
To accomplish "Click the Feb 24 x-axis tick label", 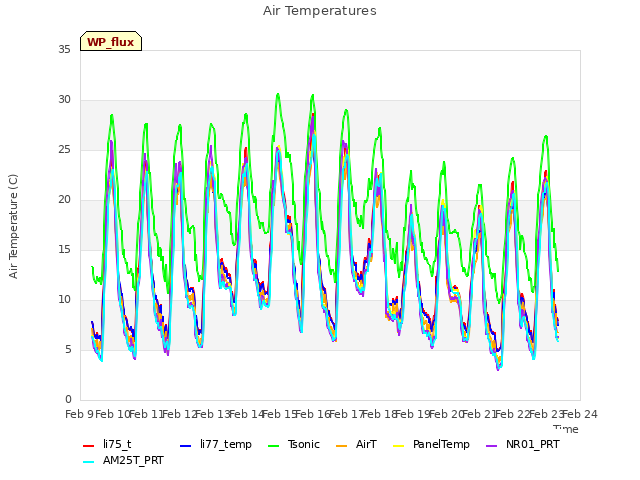I will (580, 414).
